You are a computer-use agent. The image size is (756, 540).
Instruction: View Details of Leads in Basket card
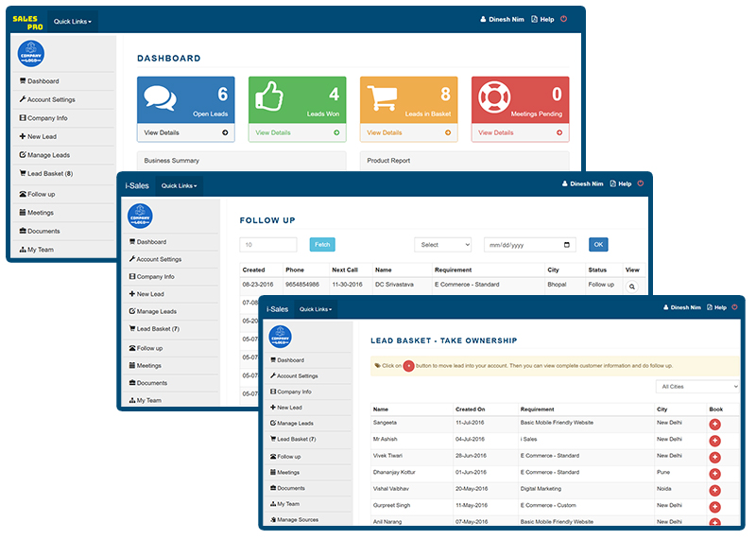coord(385,132)
